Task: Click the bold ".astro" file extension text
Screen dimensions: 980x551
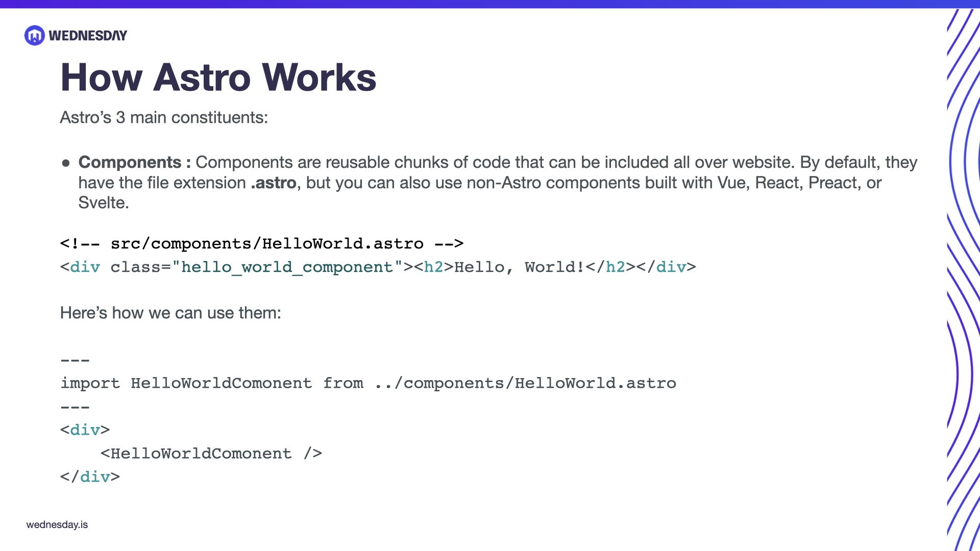Action: (274, 183)
